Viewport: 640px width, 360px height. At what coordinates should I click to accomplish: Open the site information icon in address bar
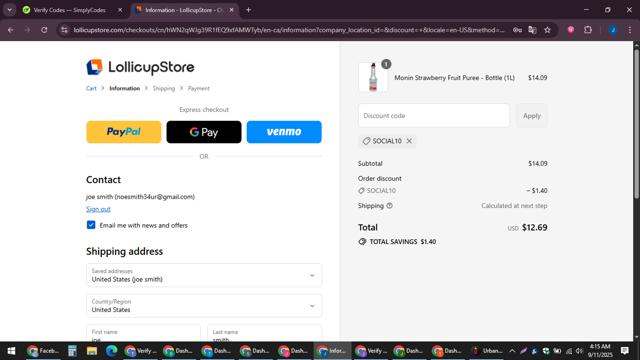point(64,30)
